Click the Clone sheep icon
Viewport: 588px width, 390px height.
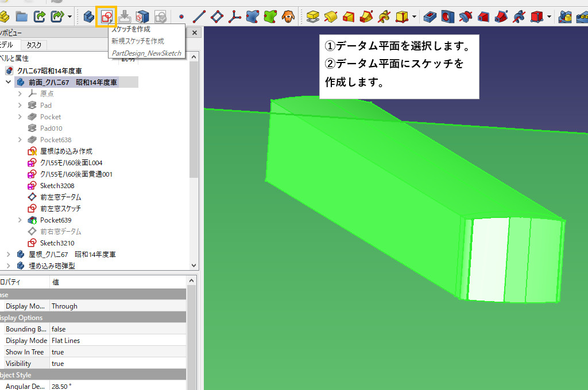point(288,17)
